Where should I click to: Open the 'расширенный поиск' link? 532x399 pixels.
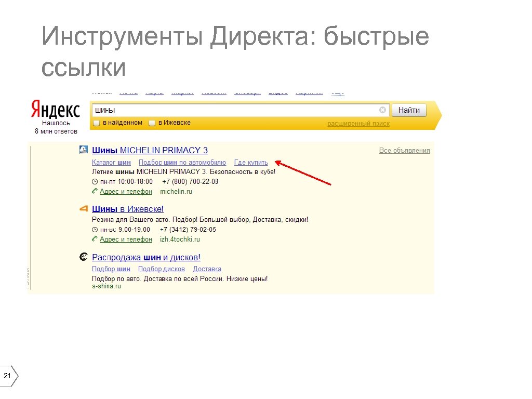click(358, 124)
